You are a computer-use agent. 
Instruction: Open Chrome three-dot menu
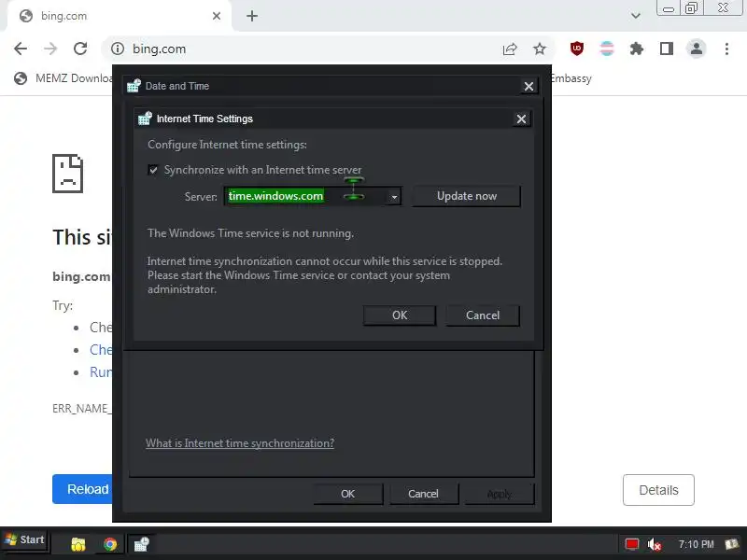(726, 49)
